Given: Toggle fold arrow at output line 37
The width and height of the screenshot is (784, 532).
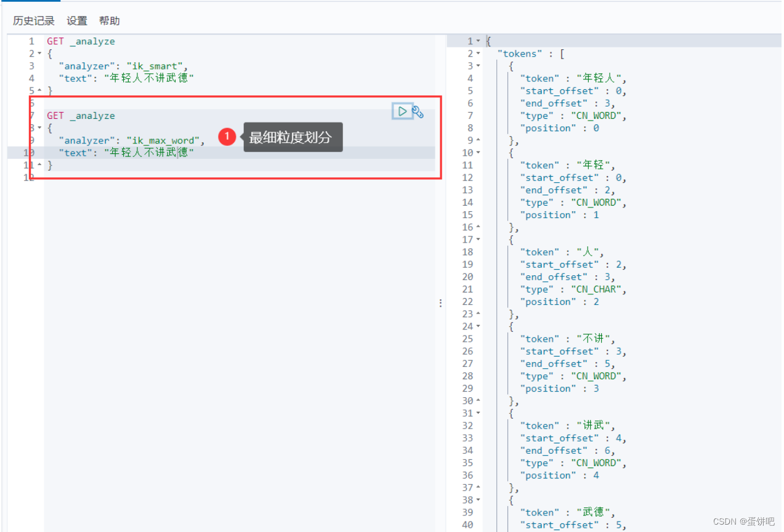Looking at the screenshot, I should (478, 488).
